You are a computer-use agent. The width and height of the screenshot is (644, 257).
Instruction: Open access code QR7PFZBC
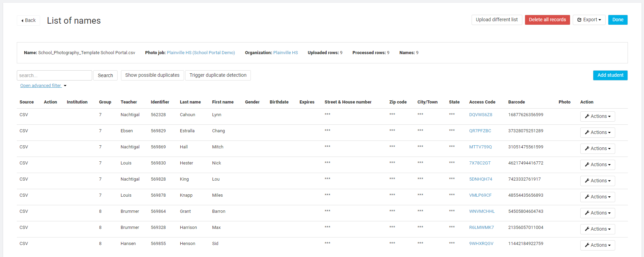click(x=480, y=131)
